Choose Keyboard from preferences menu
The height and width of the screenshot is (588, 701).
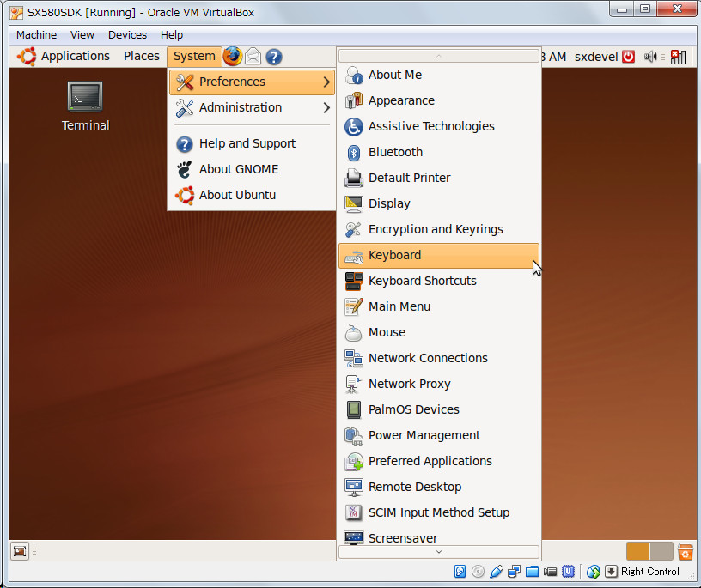[x=439, y=256]
